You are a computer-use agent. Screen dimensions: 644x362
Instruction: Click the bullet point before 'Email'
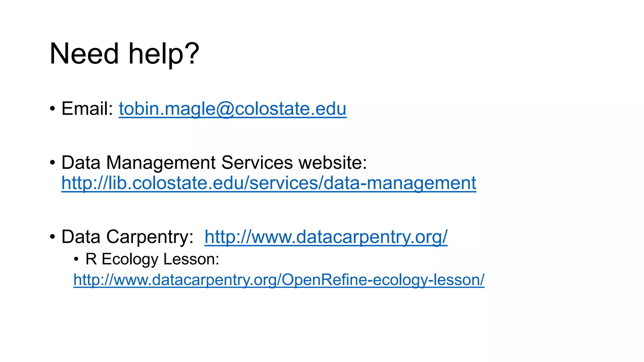(x=53, y=109)
